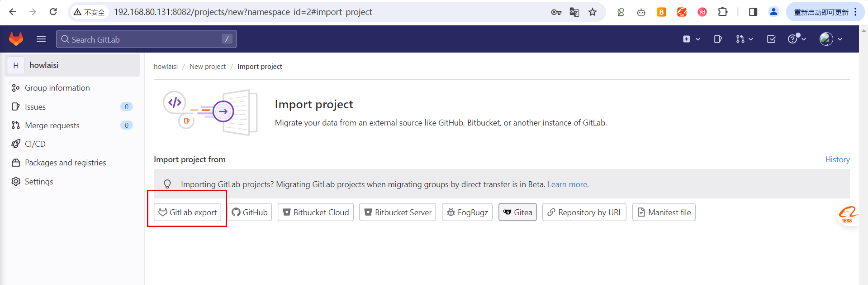868x285 pixels.
Task: Select Packages and registries sidebar item
Action: [x=65, y=163]
